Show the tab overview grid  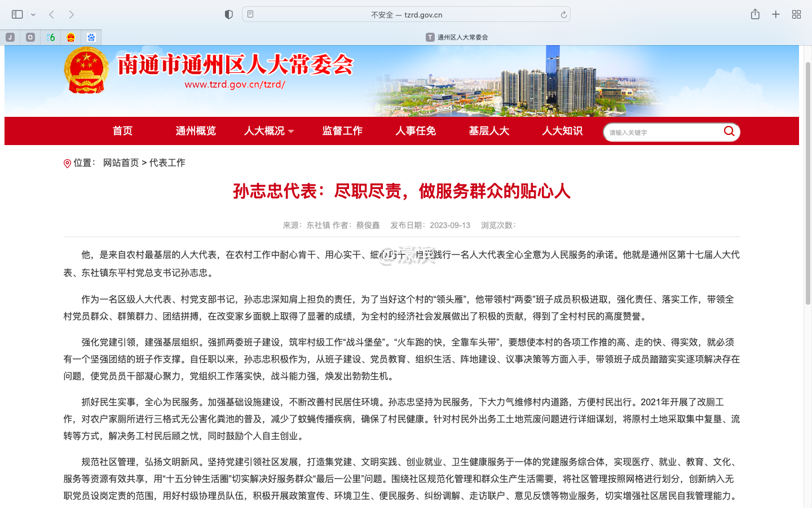(x=796, y=14)
